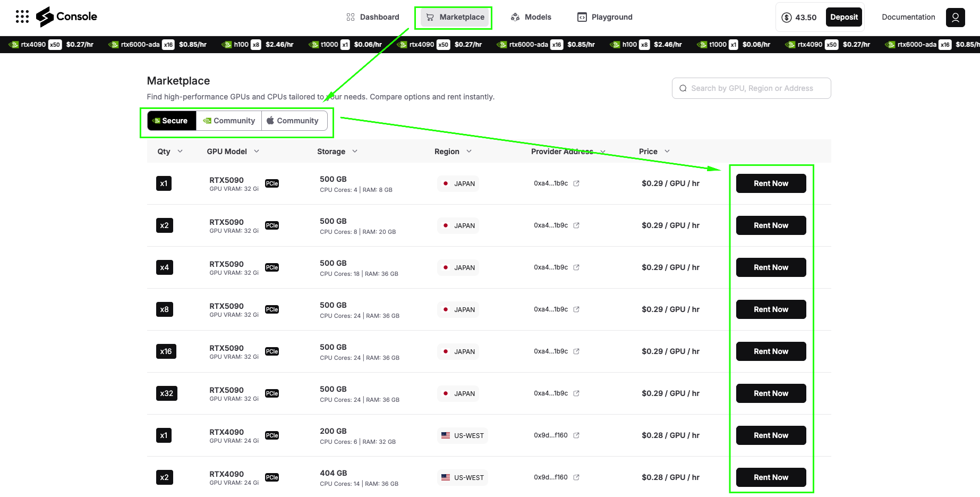Open the Playground tab
Screen dimensions: 980x497
(605, 17)
